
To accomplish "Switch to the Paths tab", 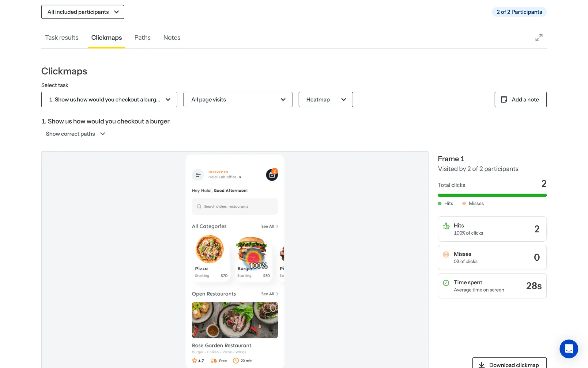I will pyautogui.click(x=142, y=37).
